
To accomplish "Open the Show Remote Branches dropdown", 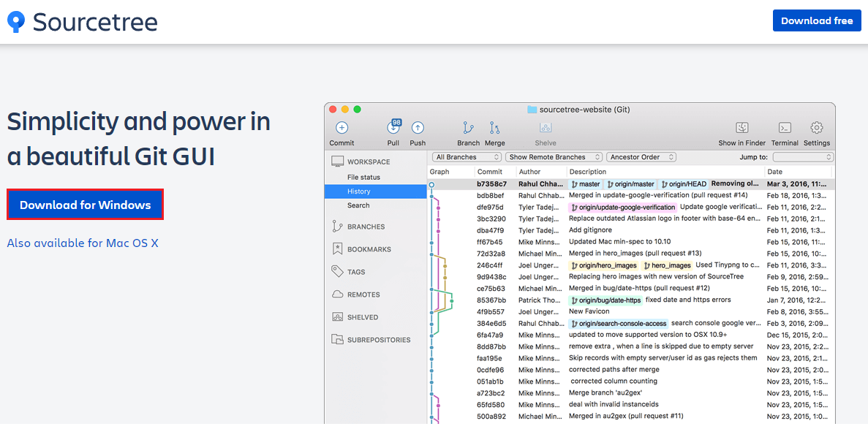I will pyautogui.click(x=555, y=157).
